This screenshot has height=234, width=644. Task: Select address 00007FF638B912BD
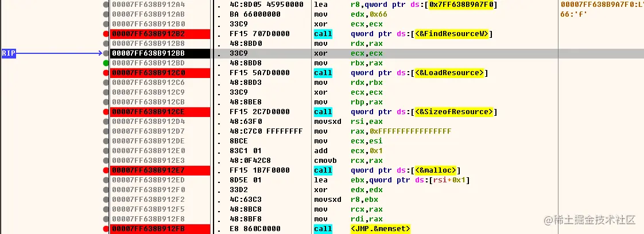tap(148, 63)
